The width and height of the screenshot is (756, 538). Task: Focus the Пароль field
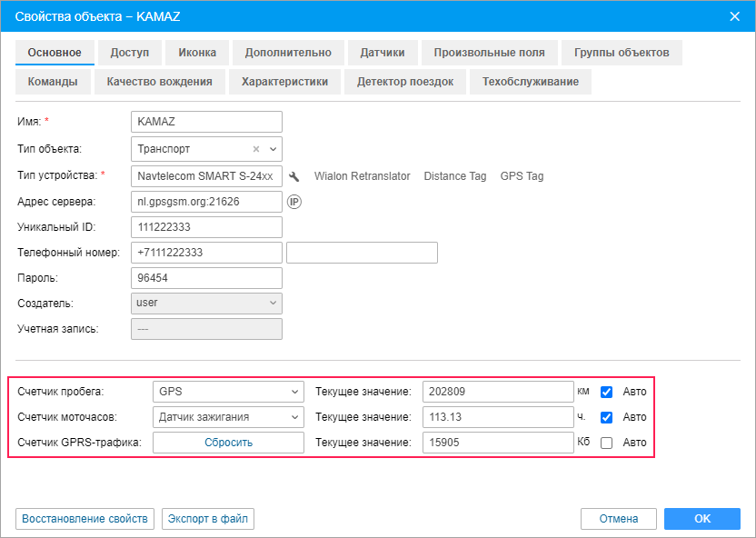tap(206, 278)
